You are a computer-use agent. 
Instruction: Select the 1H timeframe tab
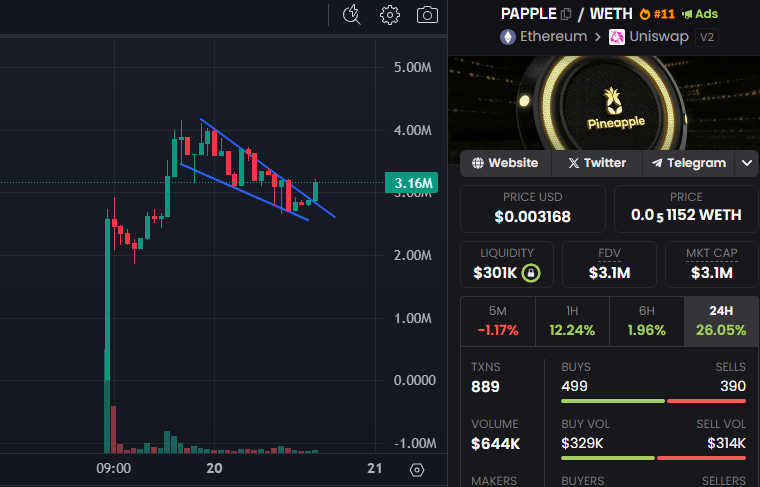(x=572, y=321)
